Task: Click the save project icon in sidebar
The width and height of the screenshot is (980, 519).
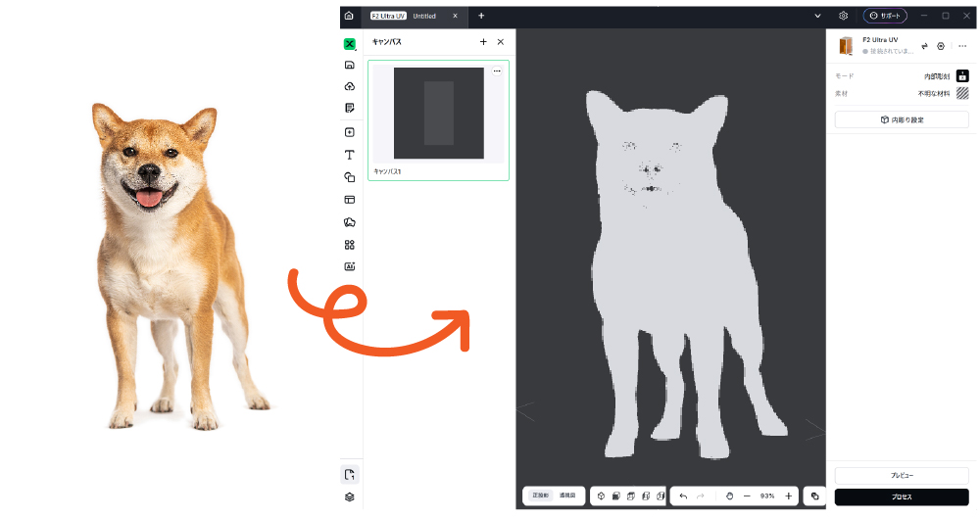Action: pos(350,65)
